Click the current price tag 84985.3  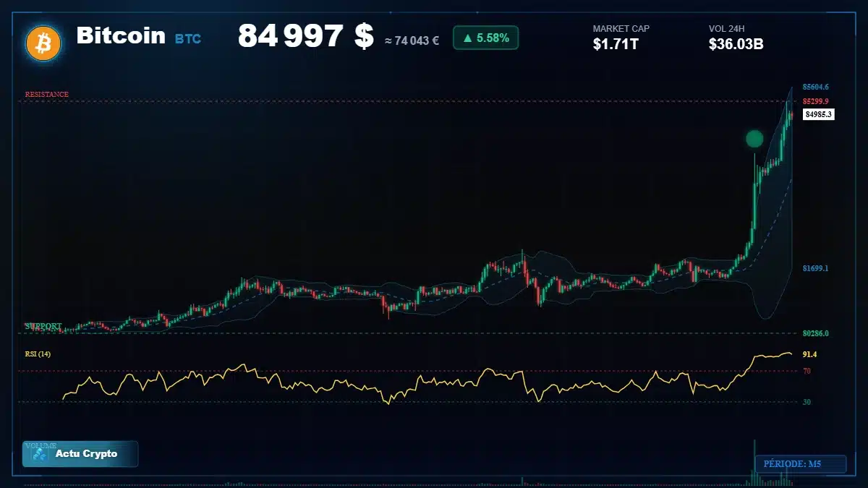pyautogui.click(x=819, y=114)
